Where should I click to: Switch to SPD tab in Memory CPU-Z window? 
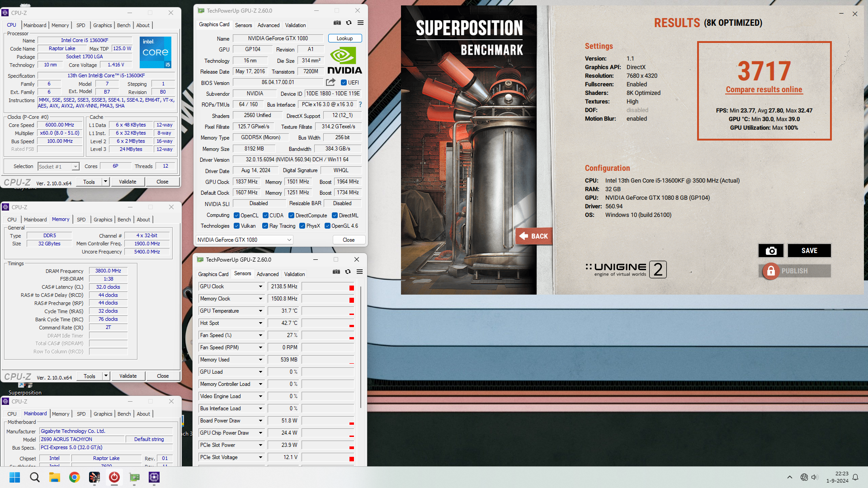81,220
